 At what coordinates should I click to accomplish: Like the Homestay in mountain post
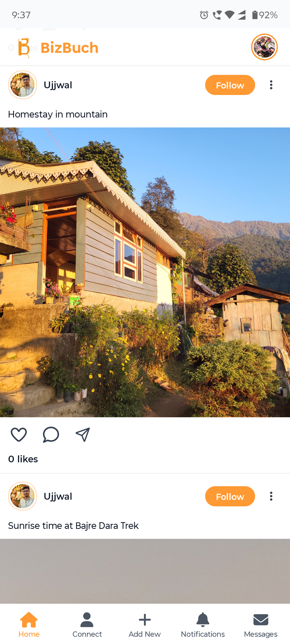tap(19, 434)
